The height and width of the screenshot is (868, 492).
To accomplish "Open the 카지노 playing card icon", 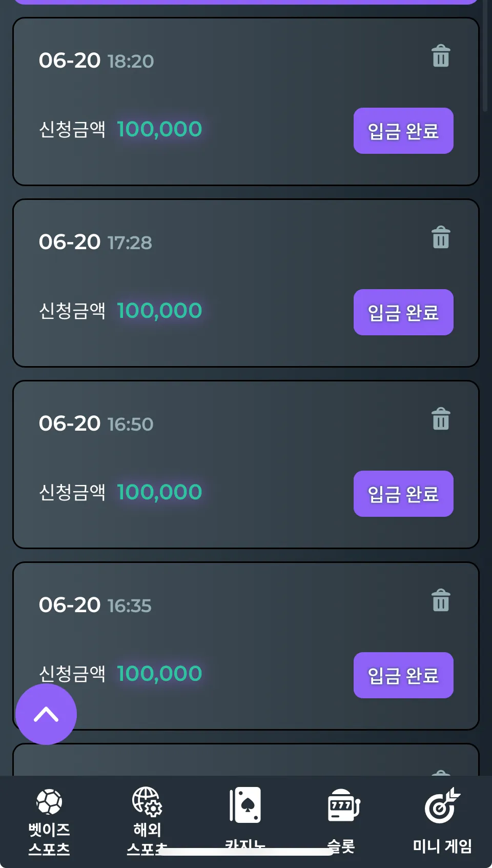I will [x=245, y=805].
